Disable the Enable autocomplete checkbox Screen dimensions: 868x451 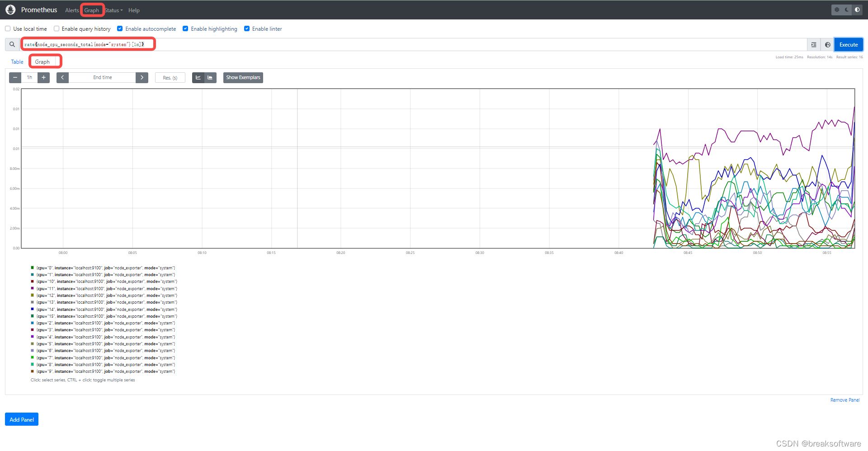click(x=120, y=28)
